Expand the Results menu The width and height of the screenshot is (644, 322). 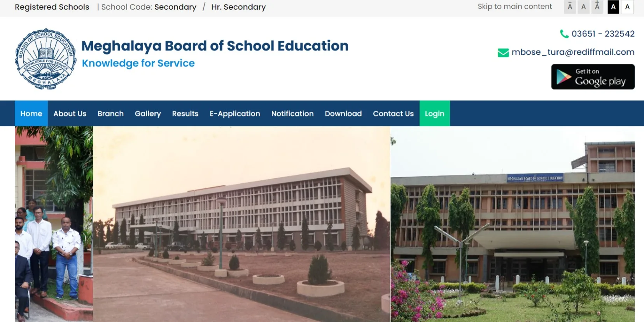185,113
